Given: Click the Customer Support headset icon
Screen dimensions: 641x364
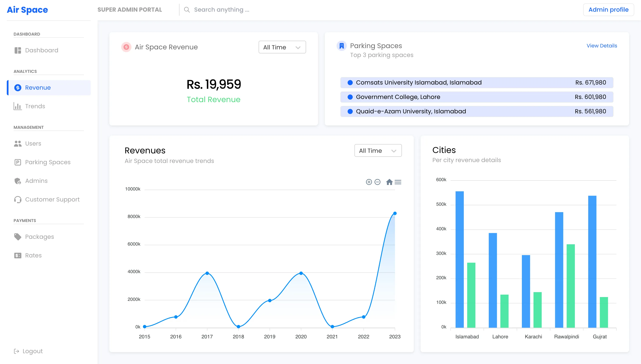Looking at the screenshot, I should tap(18, 200).
